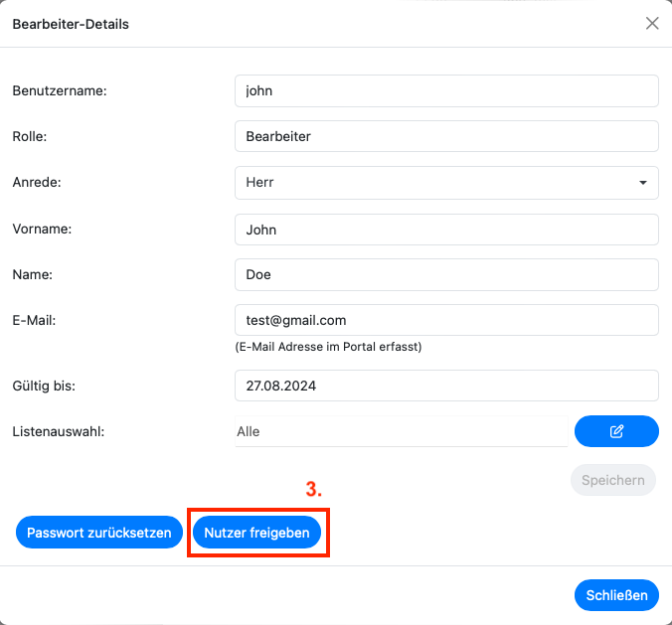Viewport: 672px width, 625px height.
Task: Click the Schließen button
Action: coord(616,595)
